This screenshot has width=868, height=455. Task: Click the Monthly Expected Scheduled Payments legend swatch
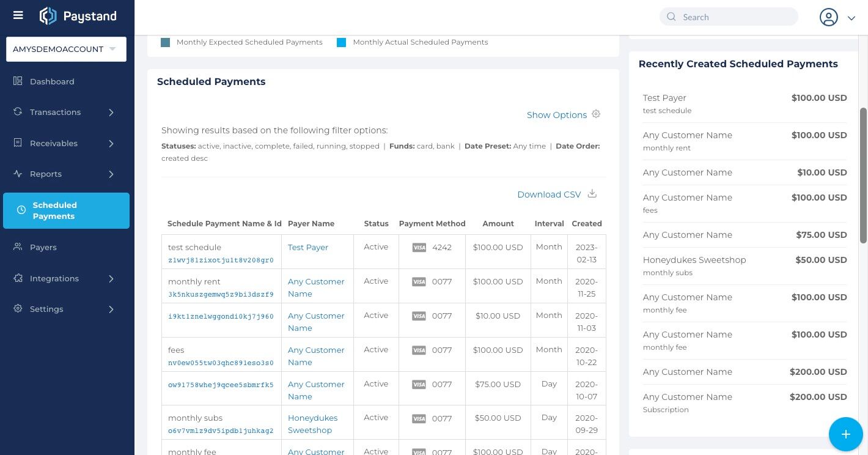tap(165, 42)
